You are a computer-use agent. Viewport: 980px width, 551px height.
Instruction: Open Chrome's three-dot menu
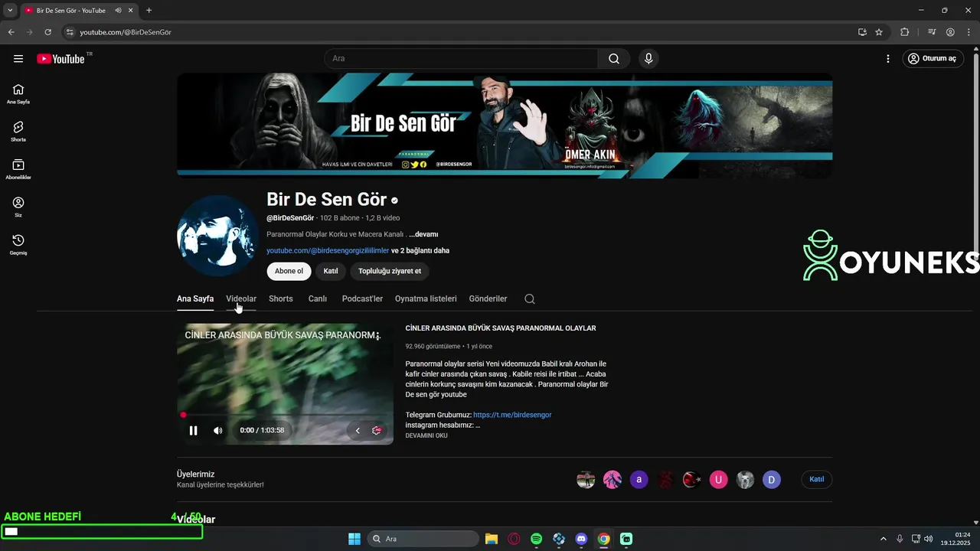point(969,32)
